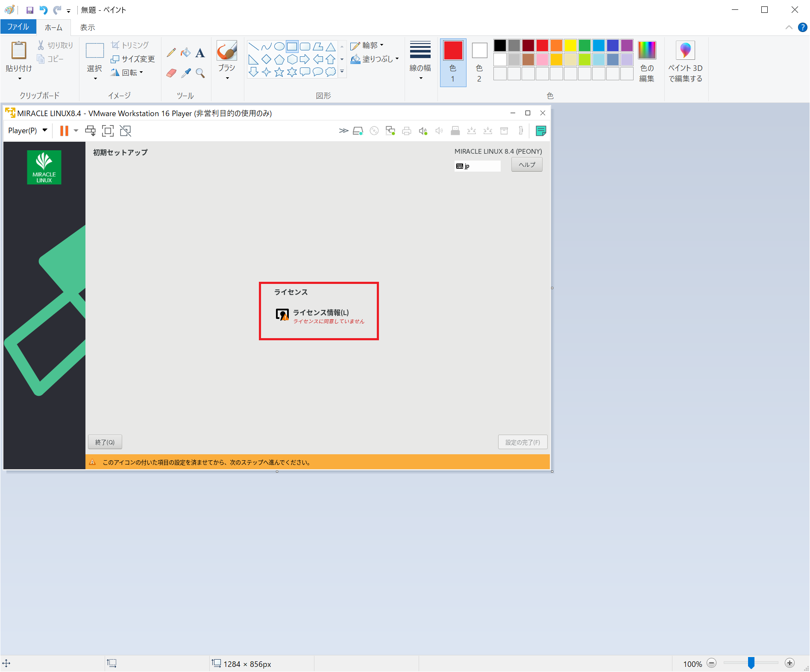The width and height of the screenshot is (810, 672).
Task: Pick the black color swatch
Action: (x=500, y=45)
